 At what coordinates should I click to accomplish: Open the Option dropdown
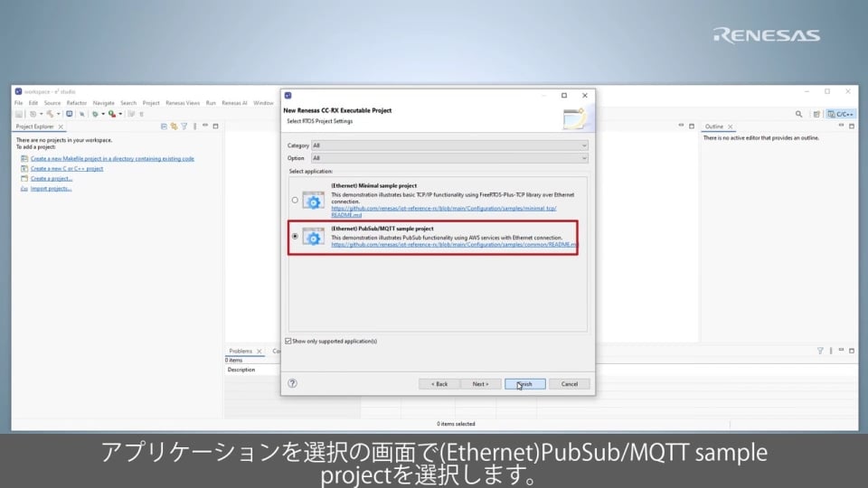point(449,158)
